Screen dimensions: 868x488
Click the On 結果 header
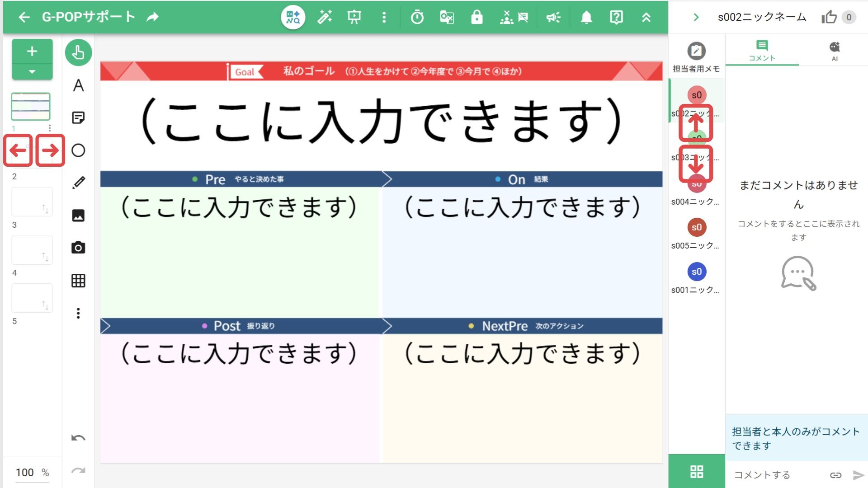[522, 179]
